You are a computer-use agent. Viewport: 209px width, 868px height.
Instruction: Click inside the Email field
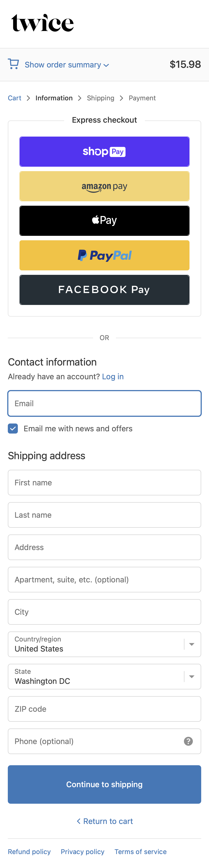104,403
